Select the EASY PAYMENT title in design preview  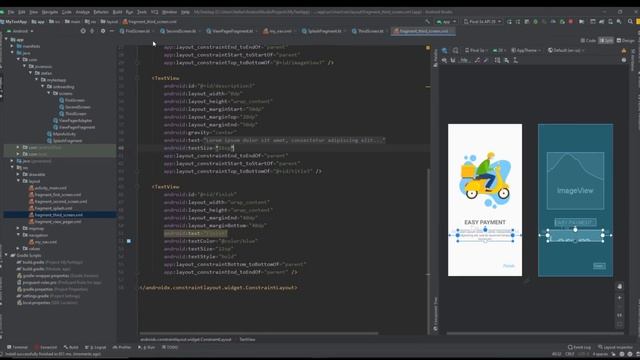point(485,222)
